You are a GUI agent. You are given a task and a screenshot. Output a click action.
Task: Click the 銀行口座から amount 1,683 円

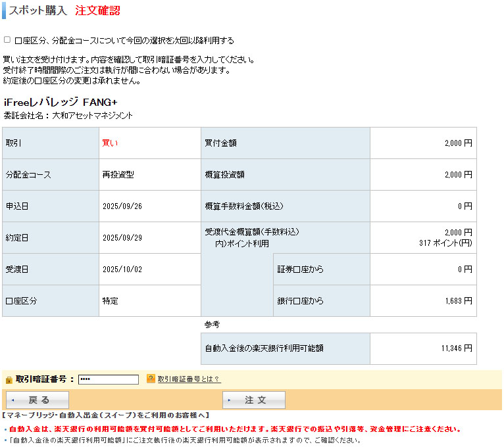[x=458, y=301]
